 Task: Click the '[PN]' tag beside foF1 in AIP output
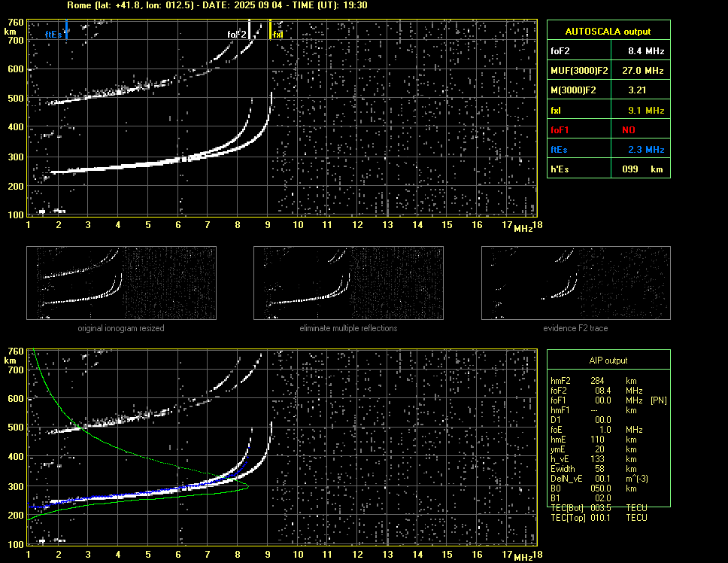click(659, 400)
